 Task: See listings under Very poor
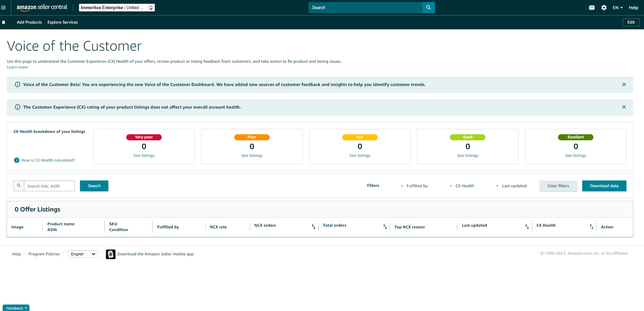[144, 155]
